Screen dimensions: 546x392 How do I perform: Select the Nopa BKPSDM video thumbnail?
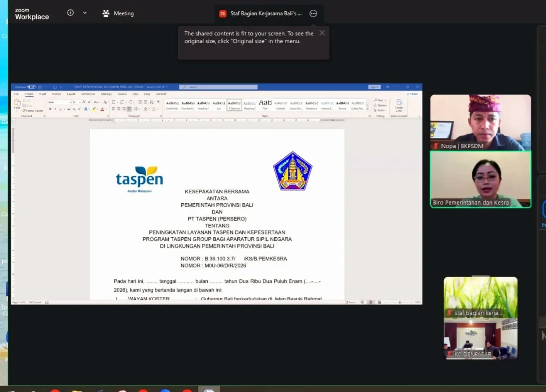[480, 122]
